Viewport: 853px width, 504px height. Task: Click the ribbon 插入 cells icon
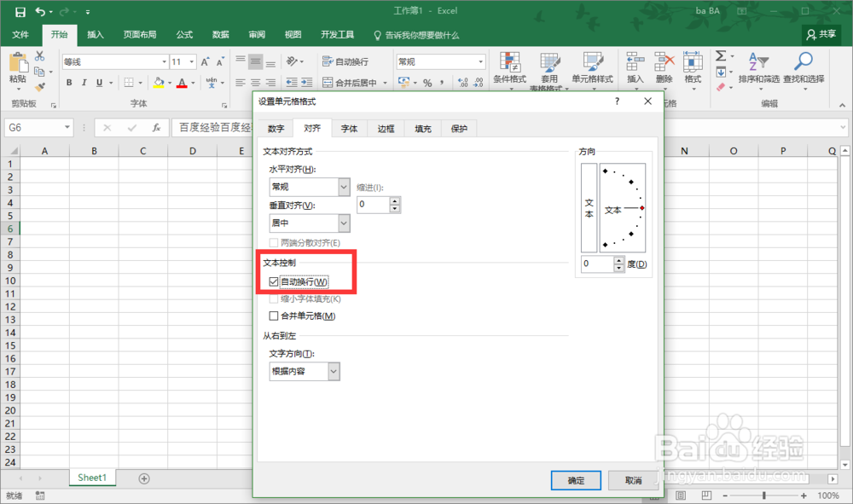[635, 62]
